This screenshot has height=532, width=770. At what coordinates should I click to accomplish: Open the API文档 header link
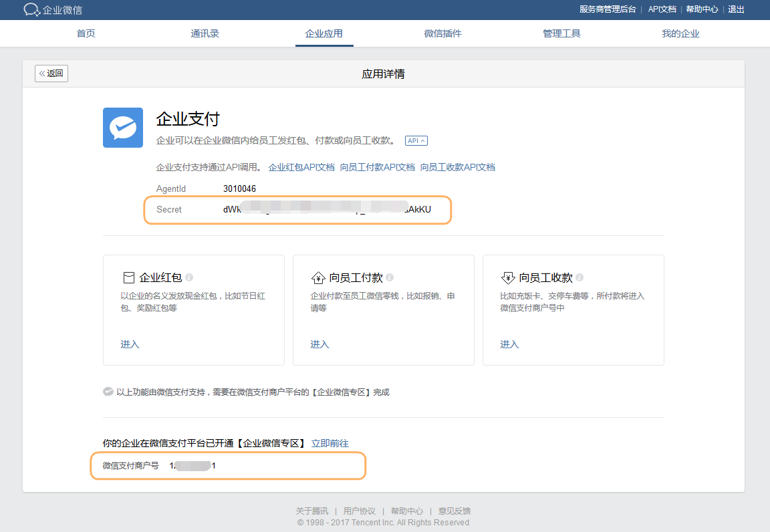(x=662, y=9)
